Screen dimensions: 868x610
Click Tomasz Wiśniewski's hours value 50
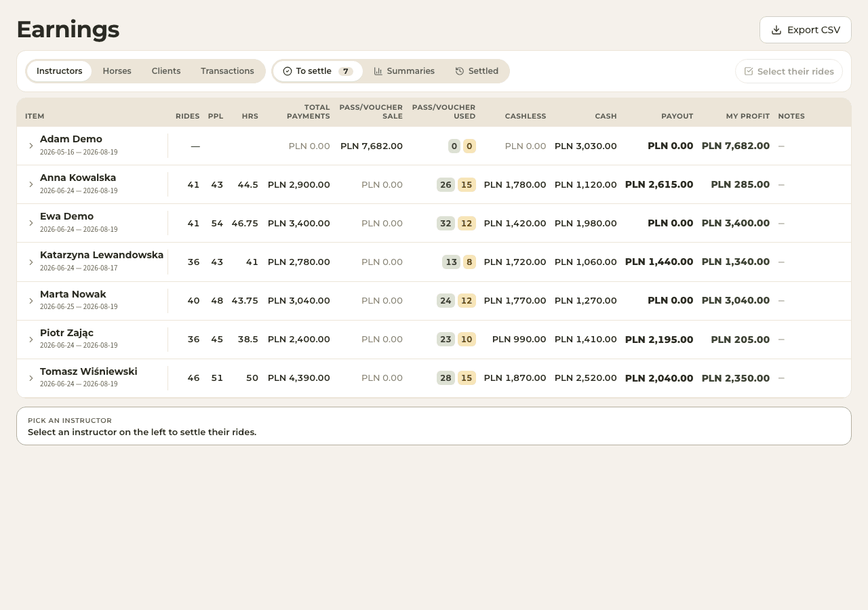[x=252, y=378]
